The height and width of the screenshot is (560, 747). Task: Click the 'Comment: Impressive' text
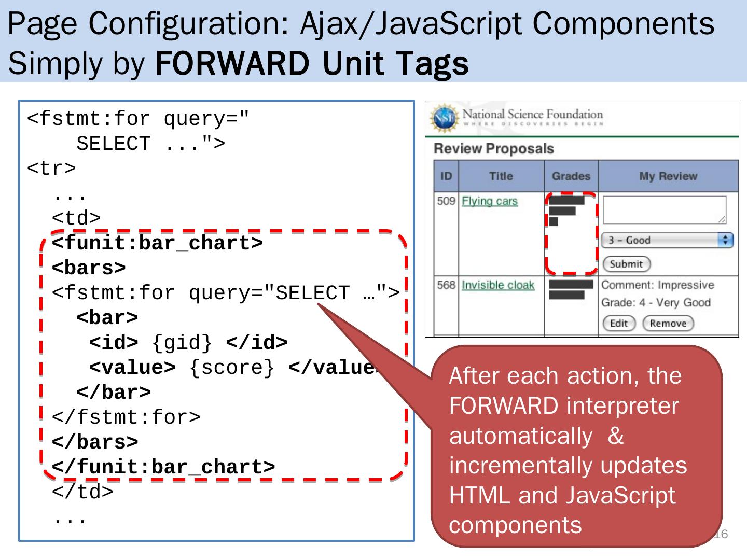(x=658, y=285)
